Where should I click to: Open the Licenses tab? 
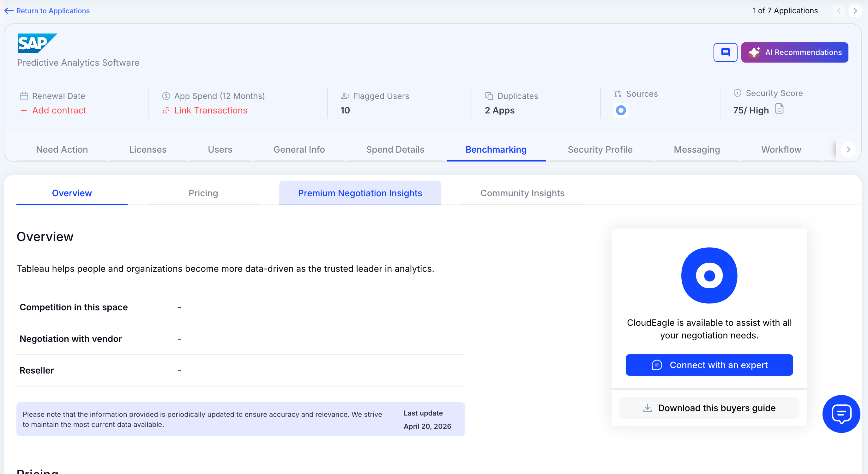tap(148, 149)
